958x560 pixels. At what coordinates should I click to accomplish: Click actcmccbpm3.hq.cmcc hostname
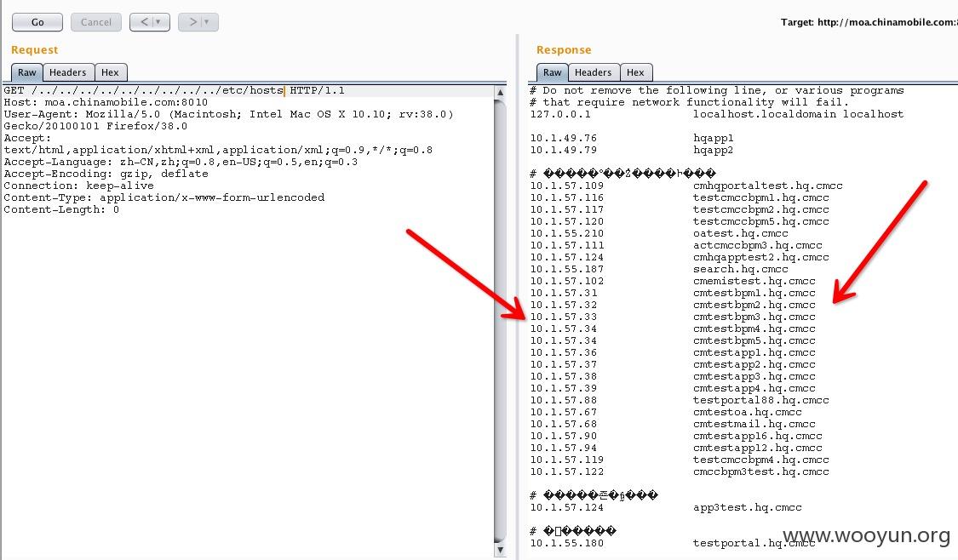[x=758, y=245]
